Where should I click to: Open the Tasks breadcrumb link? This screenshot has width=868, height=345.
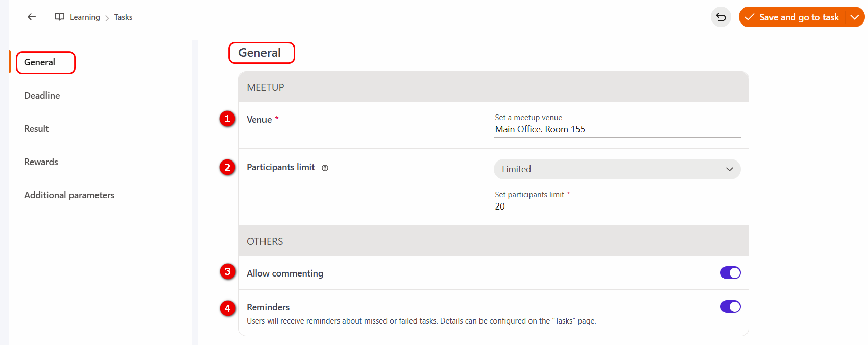coord(123,17)
